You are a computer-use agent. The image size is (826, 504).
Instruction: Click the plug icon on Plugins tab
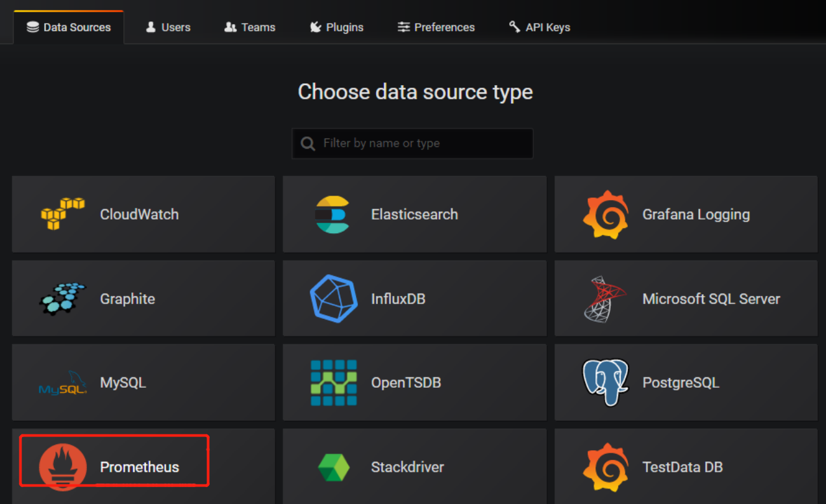pyautogui.click(x=316, y=27)
